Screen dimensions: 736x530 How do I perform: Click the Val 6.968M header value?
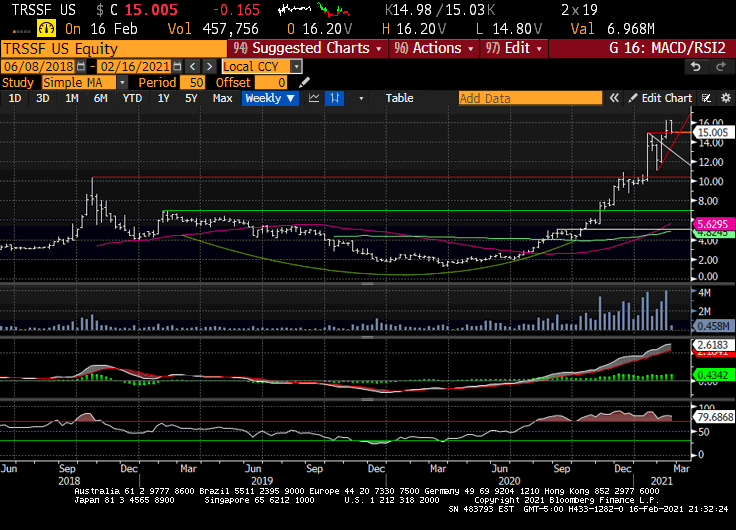[613, 29]
